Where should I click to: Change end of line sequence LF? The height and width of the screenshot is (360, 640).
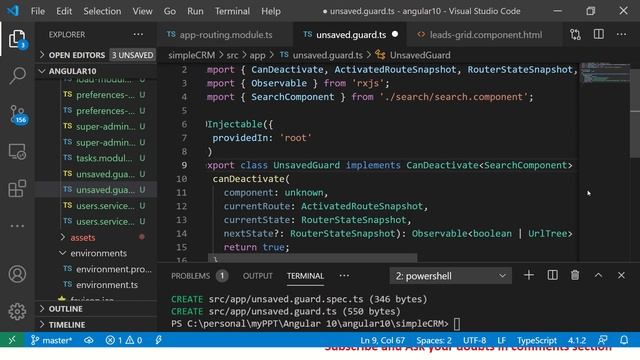(502, 340)
